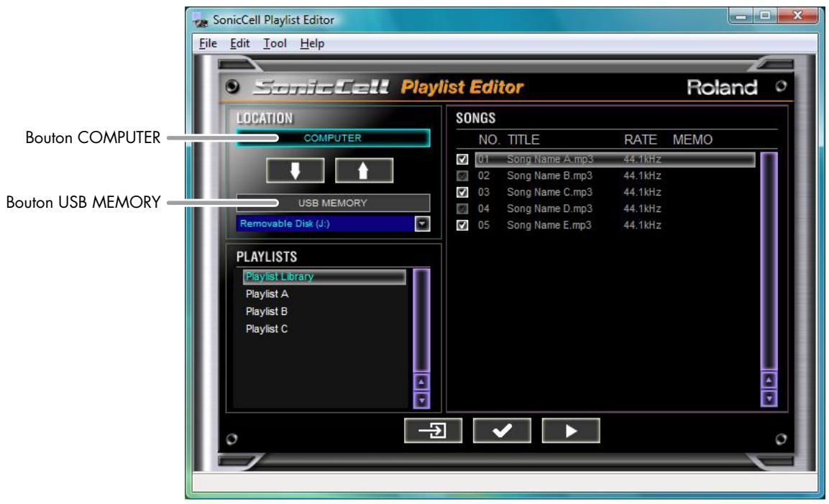Click the playlists vertical scrollbar track
The height and width of the screenshot is (504, 829).
coord(421,321)
